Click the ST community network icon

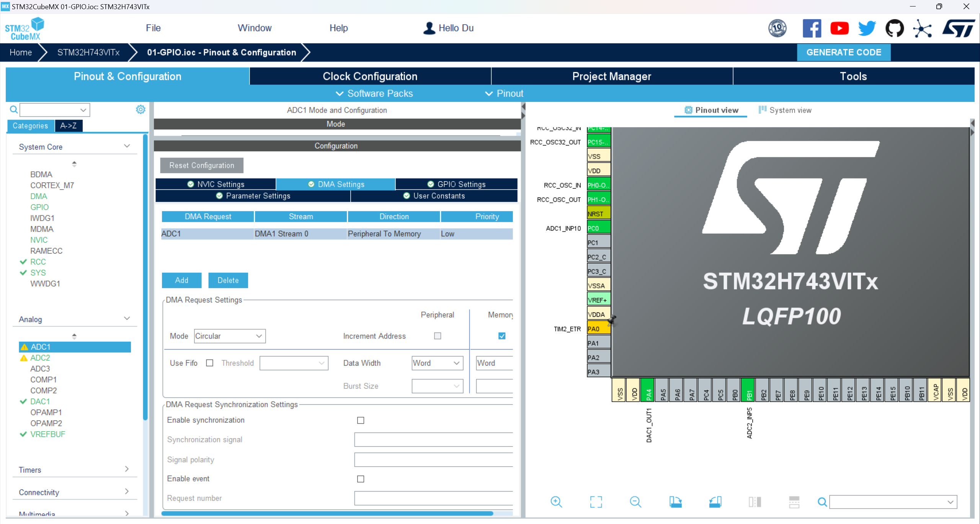coord(922,28)
